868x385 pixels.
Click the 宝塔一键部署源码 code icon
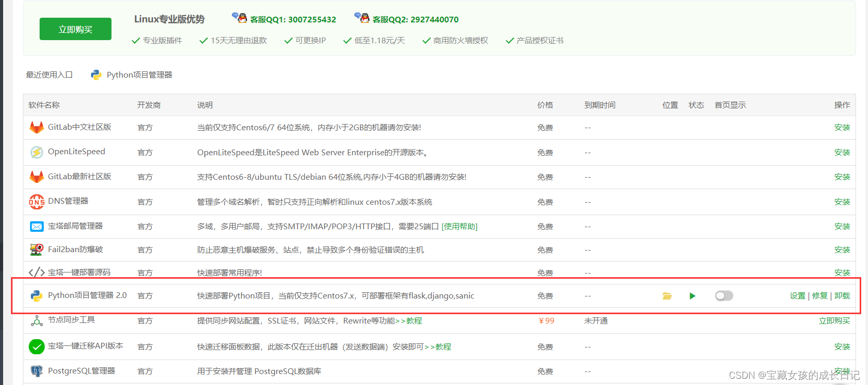[36, 272]
